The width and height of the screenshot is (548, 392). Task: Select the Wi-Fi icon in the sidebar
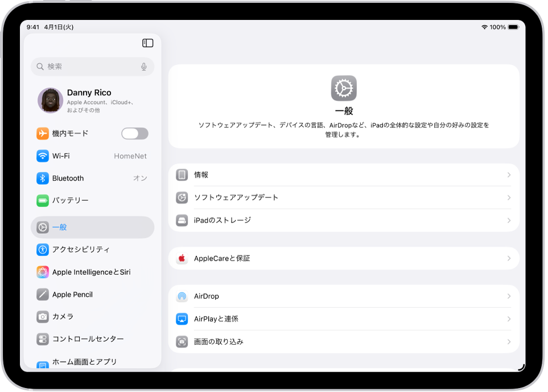point(43,156)
